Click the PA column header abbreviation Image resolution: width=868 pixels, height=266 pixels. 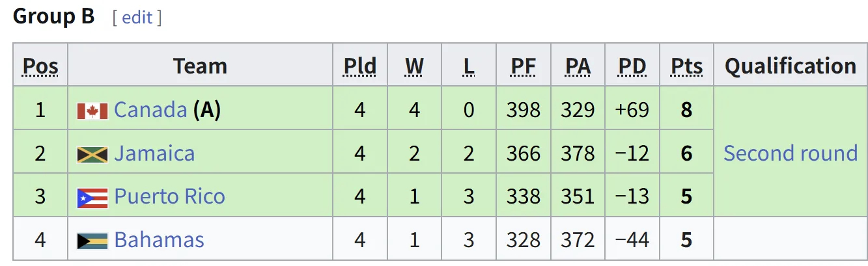[x=578, y=66]
